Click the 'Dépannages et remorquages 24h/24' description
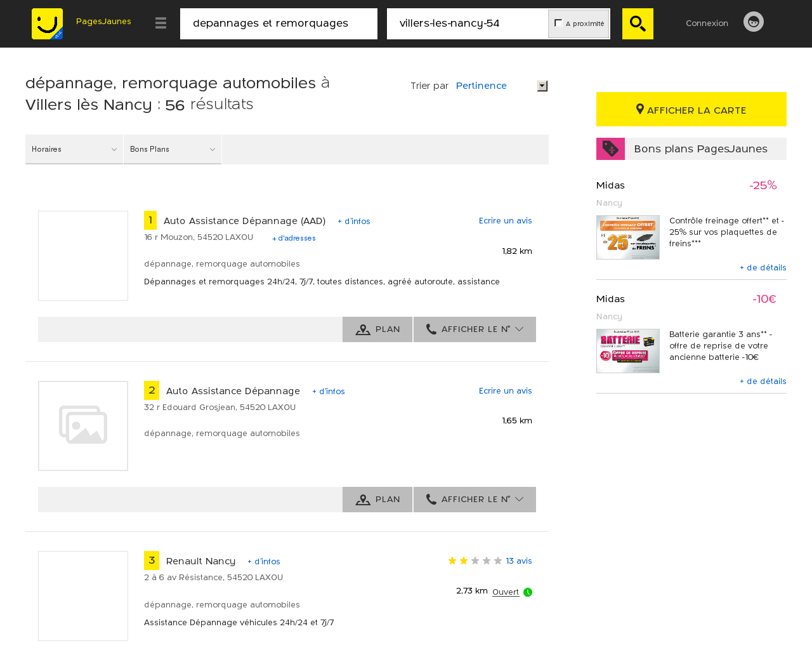The image size is (812, 650). coord(322,282)
